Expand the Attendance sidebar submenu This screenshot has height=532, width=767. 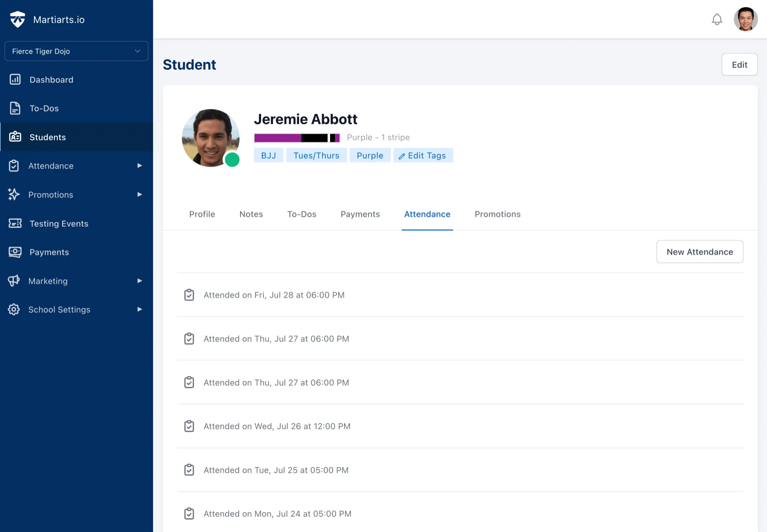[x=139, y=165]
